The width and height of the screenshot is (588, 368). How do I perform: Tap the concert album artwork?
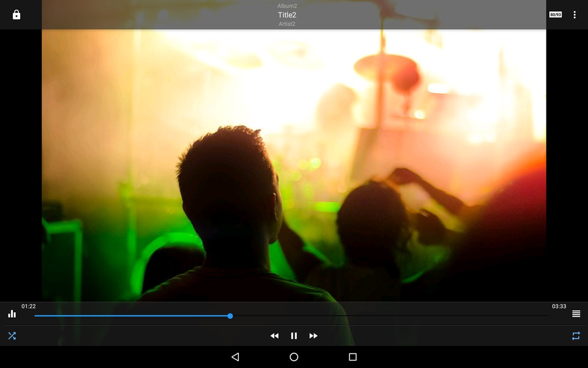pyautogui.click(x=294, y=165)
